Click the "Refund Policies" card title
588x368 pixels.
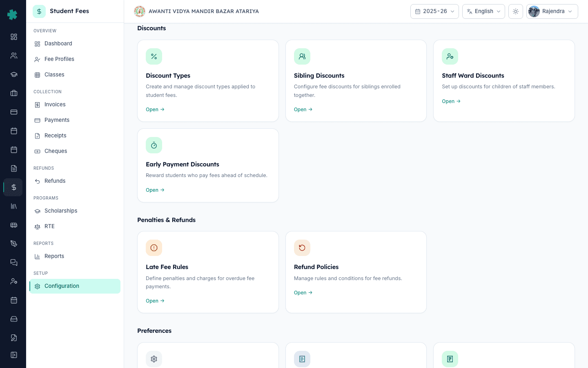pos(316,267)
